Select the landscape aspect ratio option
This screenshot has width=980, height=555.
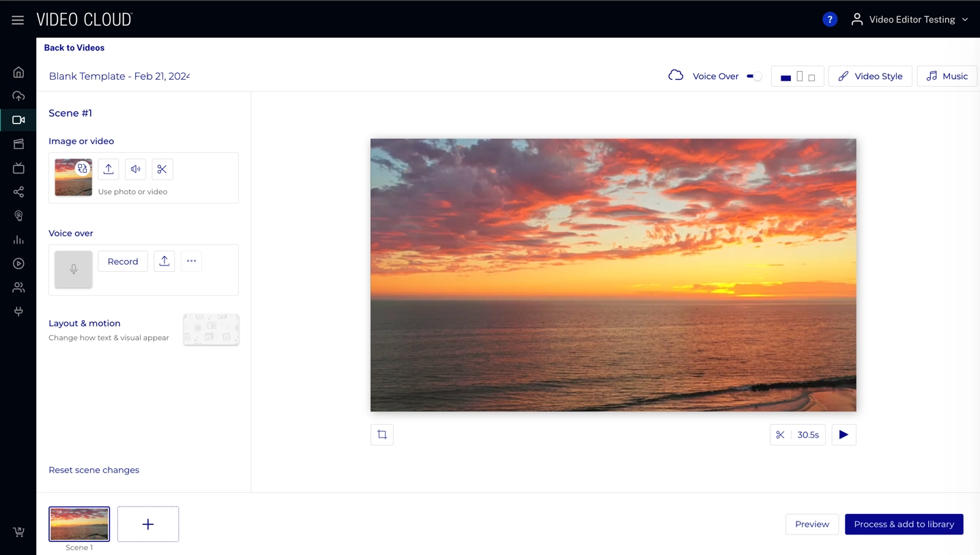(x=786, y=77)
